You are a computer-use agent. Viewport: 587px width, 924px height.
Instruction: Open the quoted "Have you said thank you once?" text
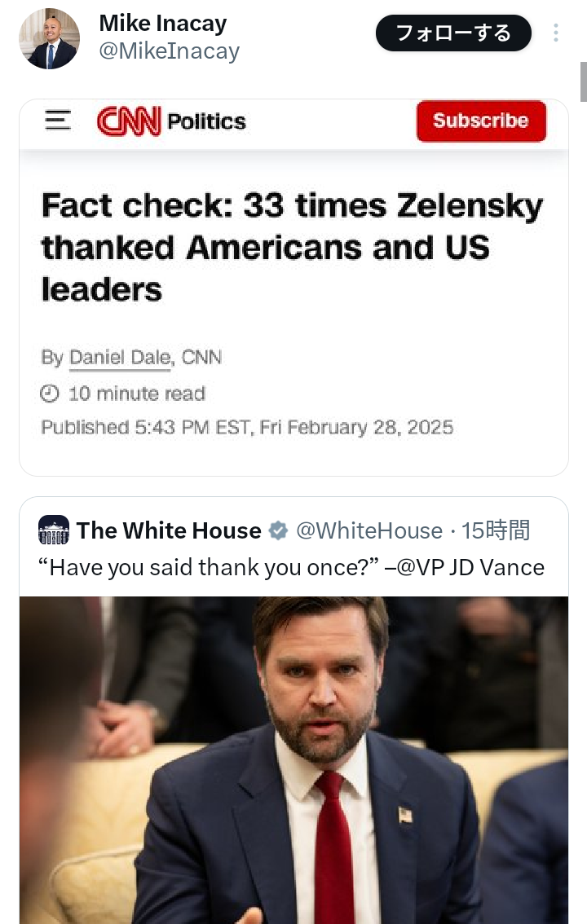(291, 566)
